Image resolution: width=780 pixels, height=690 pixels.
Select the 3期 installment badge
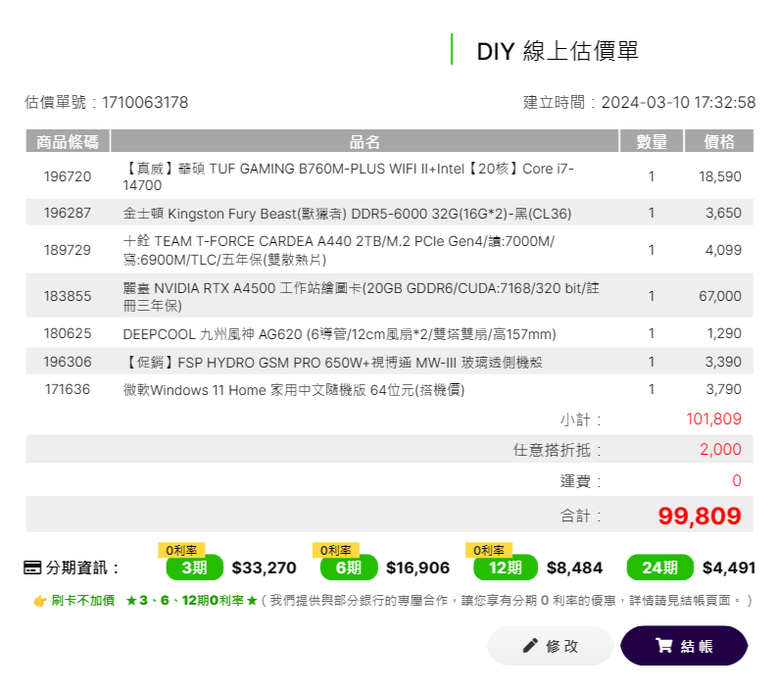(195, 568)
